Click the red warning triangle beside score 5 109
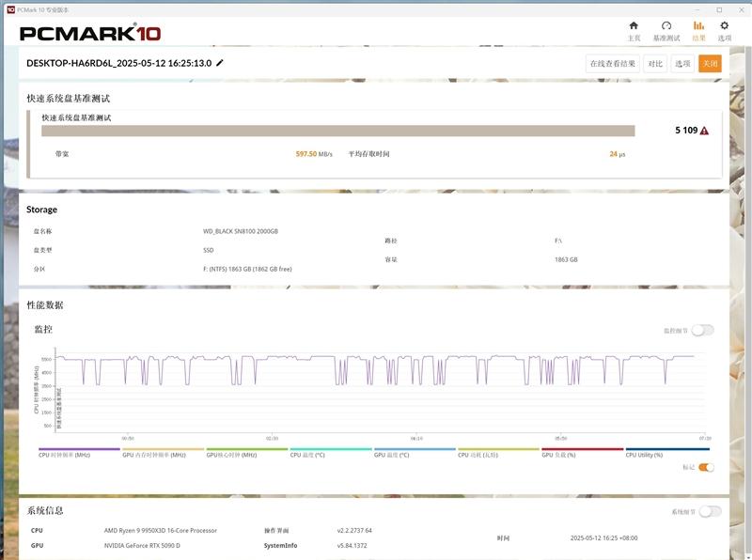 coord(704,131)
